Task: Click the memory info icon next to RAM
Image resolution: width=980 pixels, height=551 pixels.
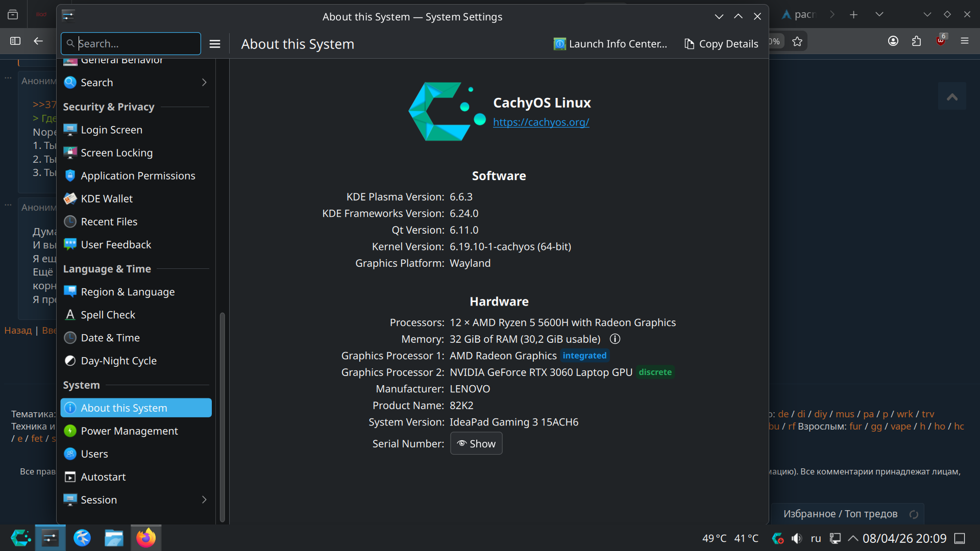Action: 615,339
